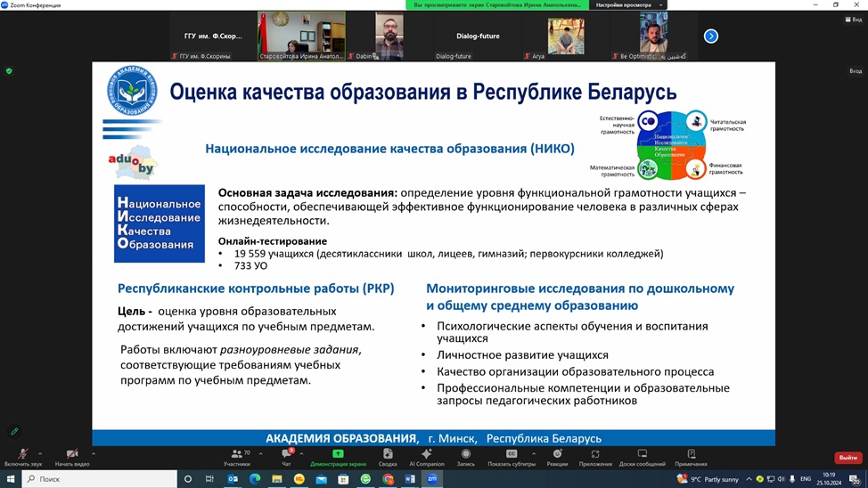Click the green screen-sharing notification banner
868x488 pixels.
click(x=497, y=5)
